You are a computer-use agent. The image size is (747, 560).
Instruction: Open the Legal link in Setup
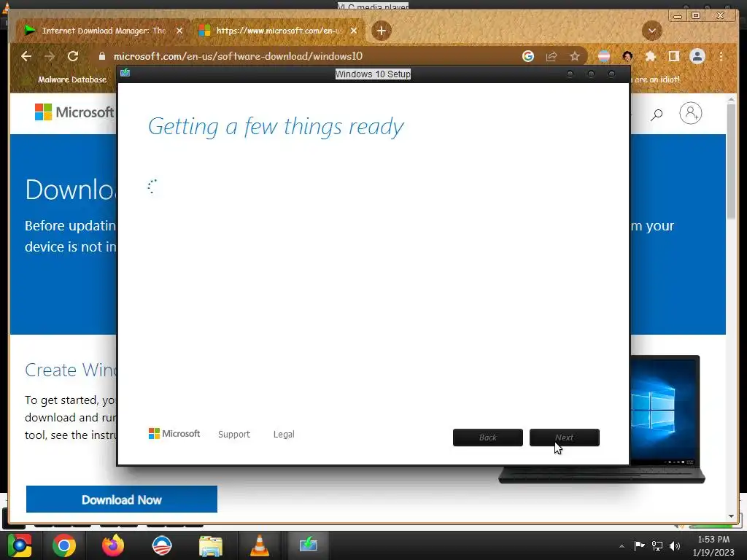coord(284,435)
